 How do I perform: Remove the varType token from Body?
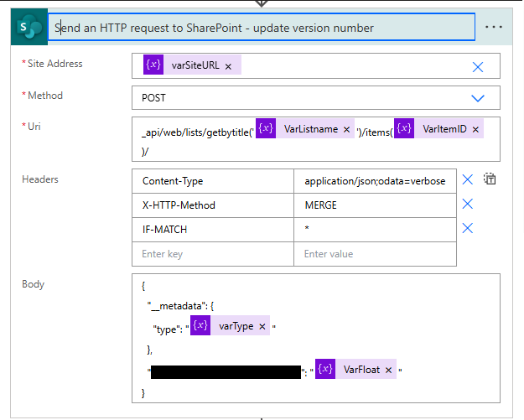pos(262,327)
